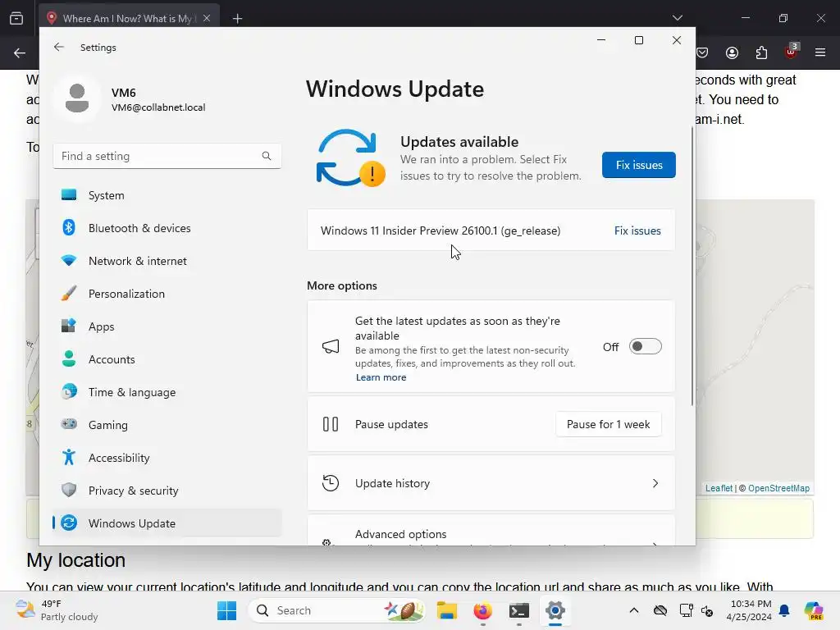Open the Firefox hamburger menu
Screen dimensions: 840x630
click(820, 52)
